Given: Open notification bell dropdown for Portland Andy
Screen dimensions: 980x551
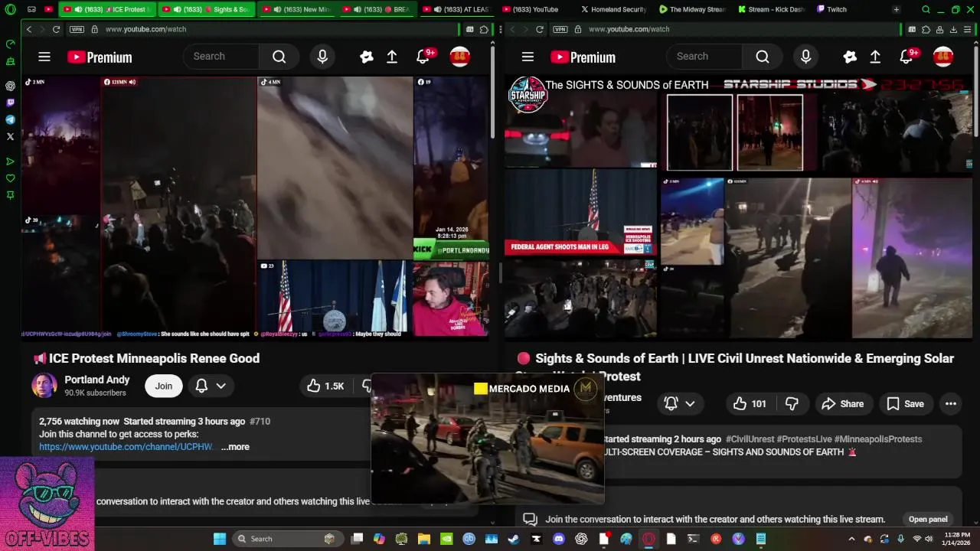Looking at the screenshot, I should tap(211, 386).
